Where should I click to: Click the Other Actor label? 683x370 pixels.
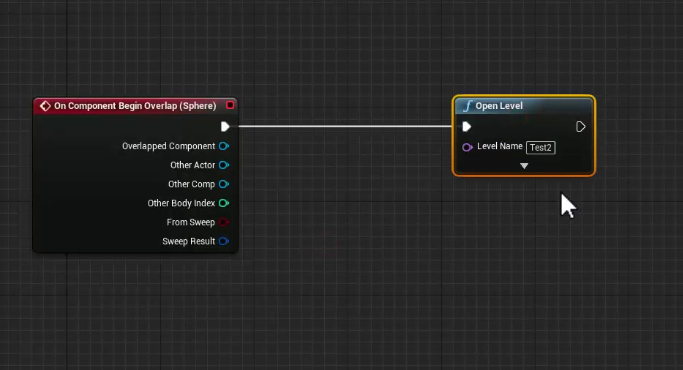pyautogui.click(x=193, y=165)
